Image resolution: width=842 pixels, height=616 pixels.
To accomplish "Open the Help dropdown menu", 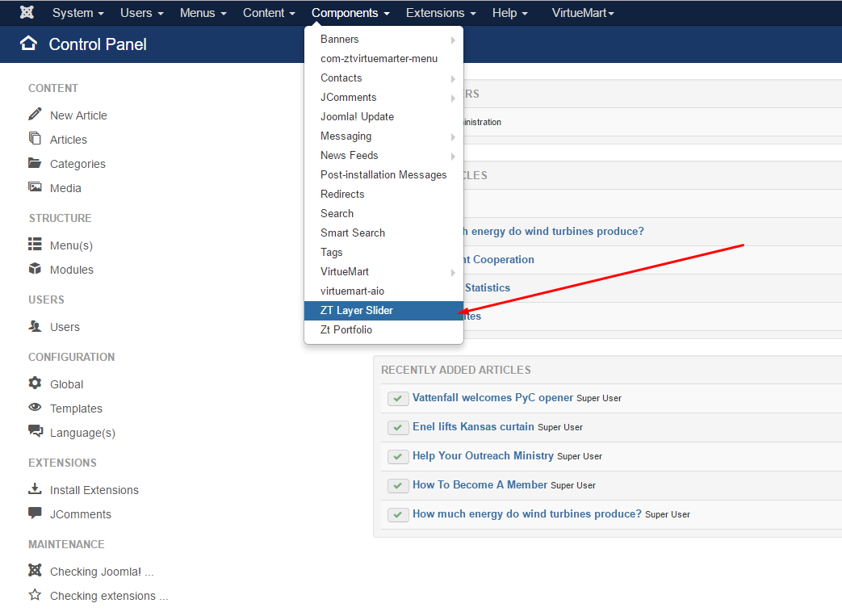I will pos(510,13).
